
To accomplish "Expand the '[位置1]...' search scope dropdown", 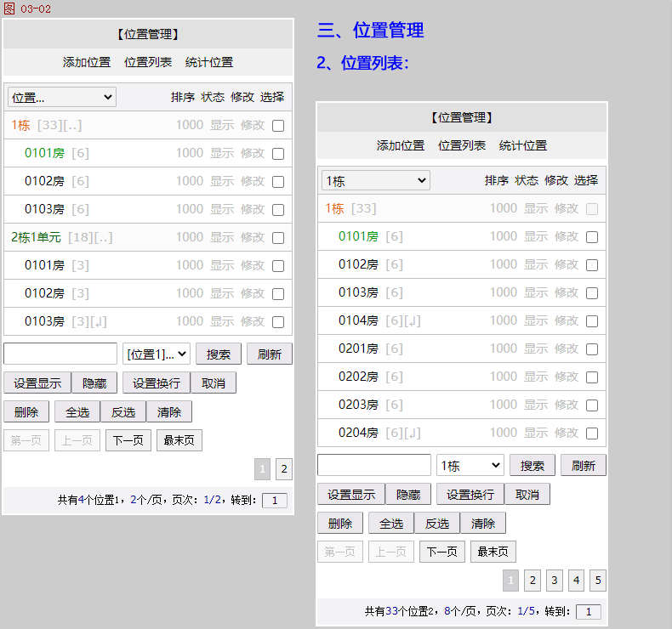I will tap(157, 354).
